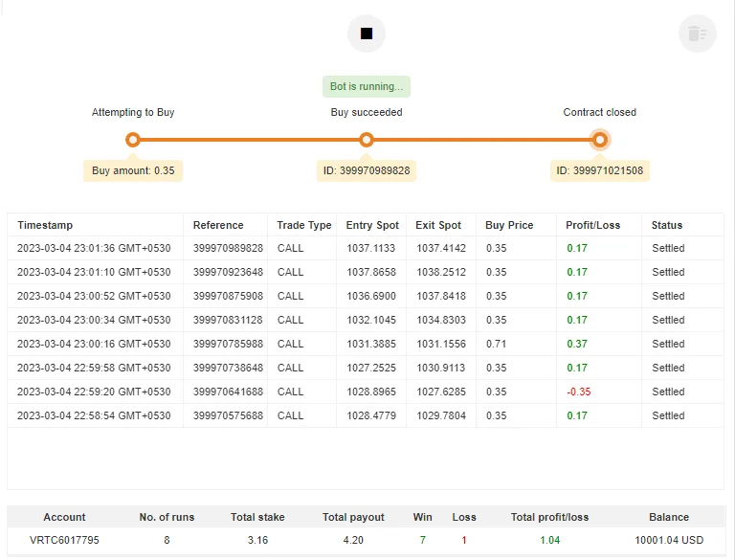Click reference 399970923648
The width and height of the screenshot is (735, 560).
click(228, 272)
